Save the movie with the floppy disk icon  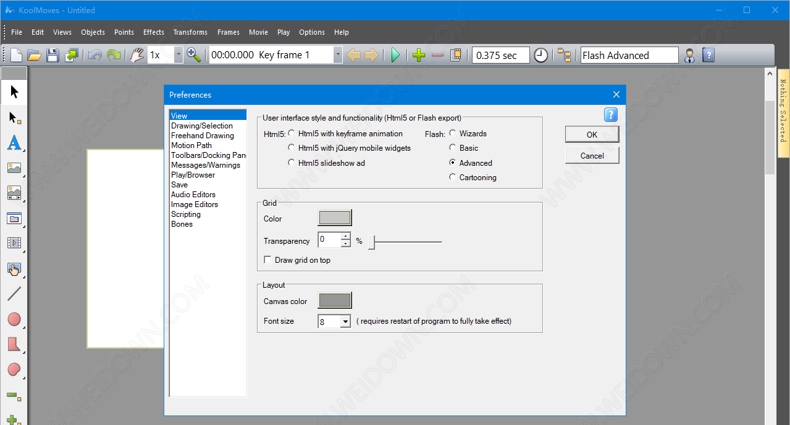click(52, 55)
